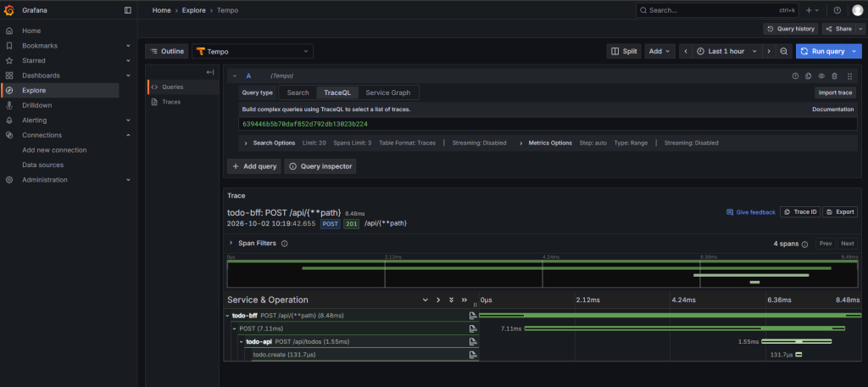This screenshot has width=868, height=387.
Task: Go to Next span match
Action: click(x=848, y=244)
